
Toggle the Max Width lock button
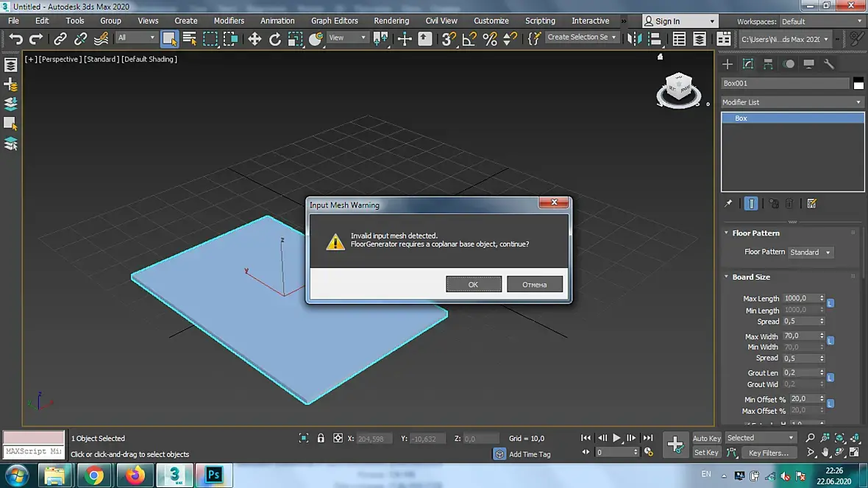(830, 341)
